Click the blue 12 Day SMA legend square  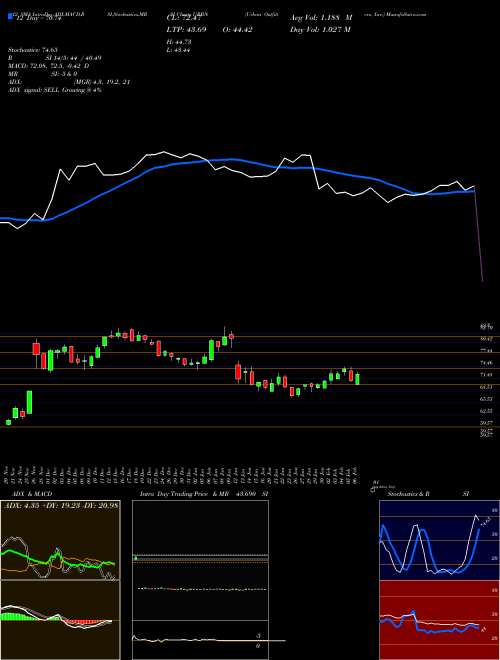[10, 17]
